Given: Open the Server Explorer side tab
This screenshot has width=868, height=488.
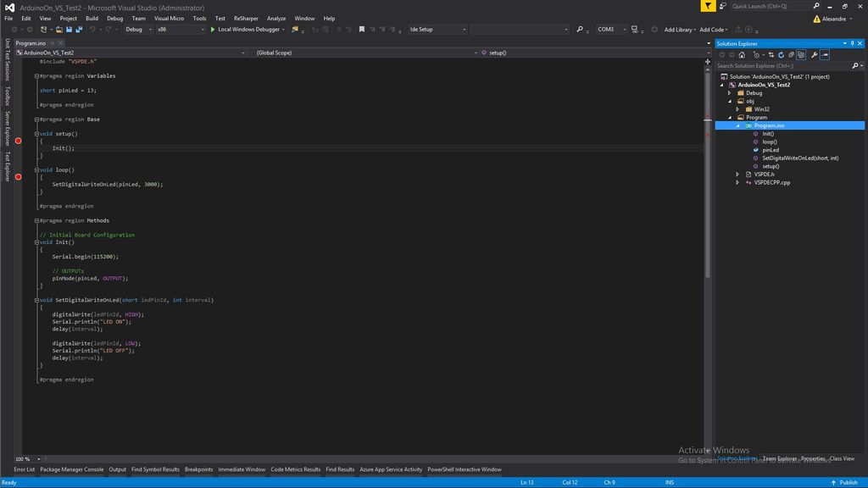Looking at the screenshot, I should pos(7,129).
